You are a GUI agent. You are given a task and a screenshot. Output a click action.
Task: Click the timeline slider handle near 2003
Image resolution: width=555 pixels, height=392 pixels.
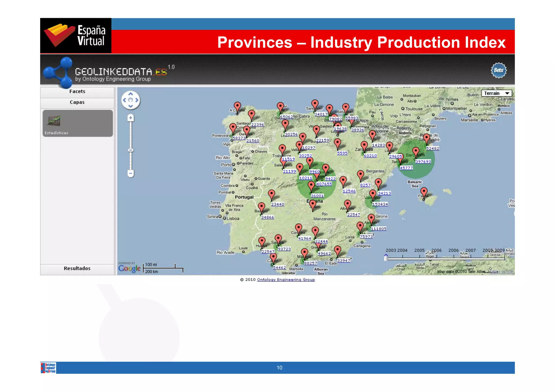[x=386, y=257]
